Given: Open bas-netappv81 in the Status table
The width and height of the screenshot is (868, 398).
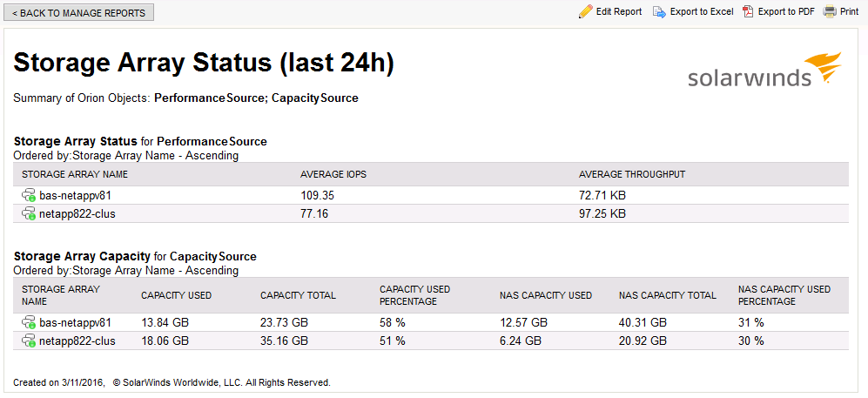Looking at the screenshot, I should pyautogui.click(x=76, y=195).
